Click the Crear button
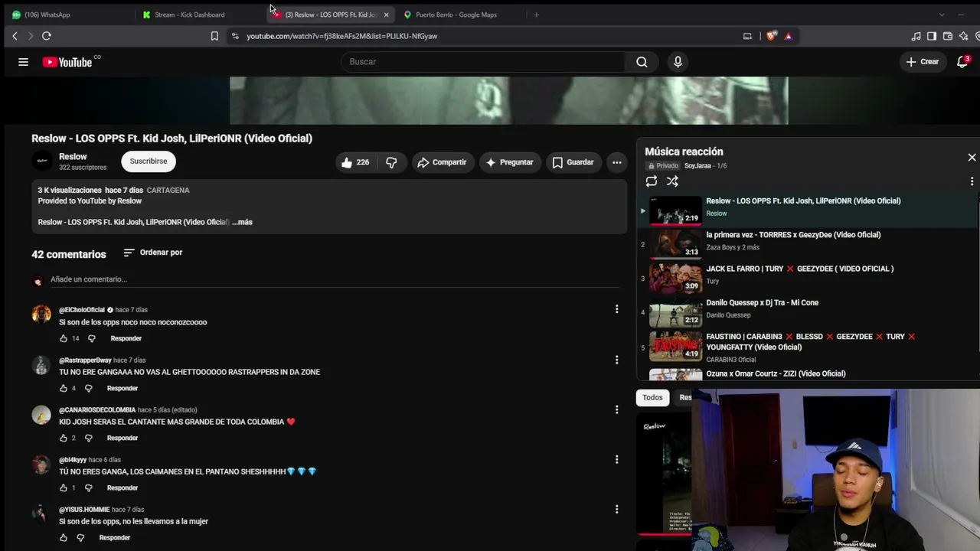The height and width of the screenshot is (551, 980). click(922, 62)
